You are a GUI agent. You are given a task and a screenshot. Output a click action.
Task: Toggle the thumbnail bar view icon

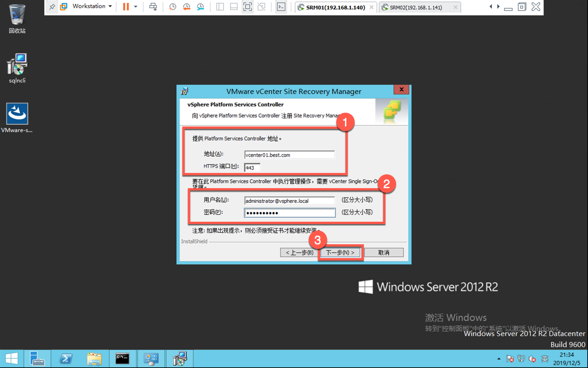click(x=234, y=7)
